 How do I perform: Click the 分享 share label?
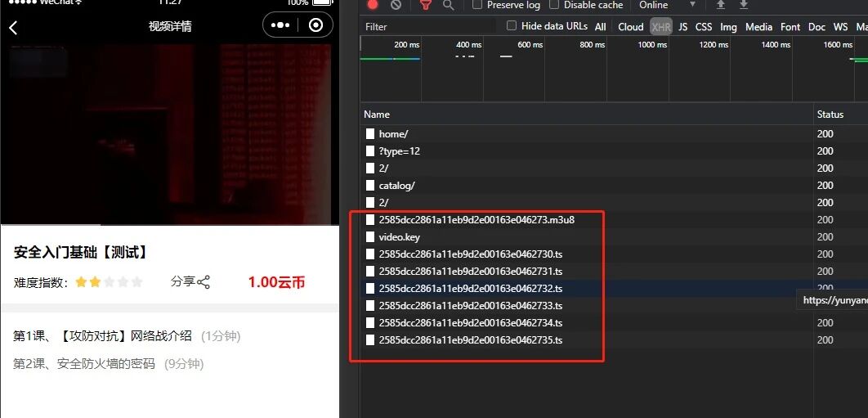point(183,281)
